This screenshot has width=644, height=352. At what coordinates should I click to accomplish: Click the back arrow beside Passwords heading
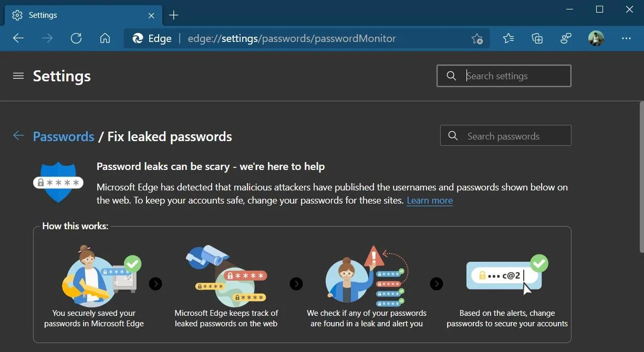[x=18, y=135]
